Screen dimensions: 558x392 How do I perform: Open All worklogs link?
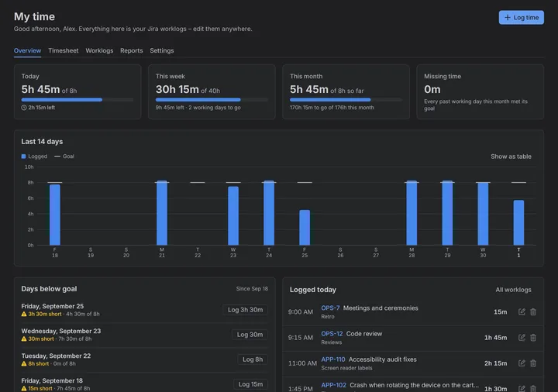pyautogui.click(x=513, y=290)
